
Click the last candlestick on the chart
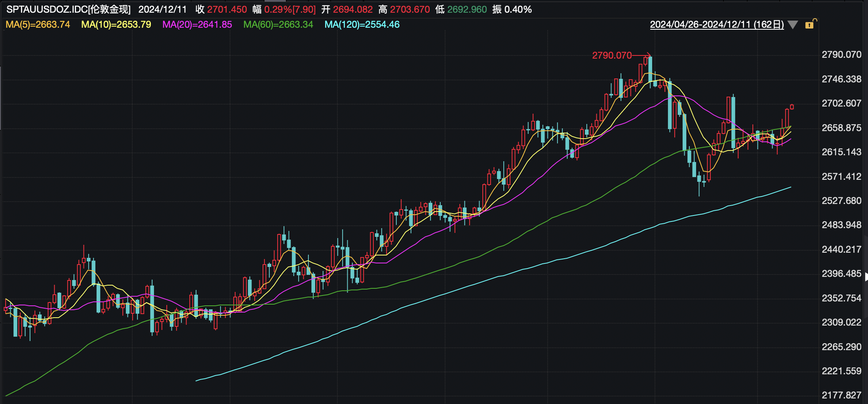tap(792, 107)
